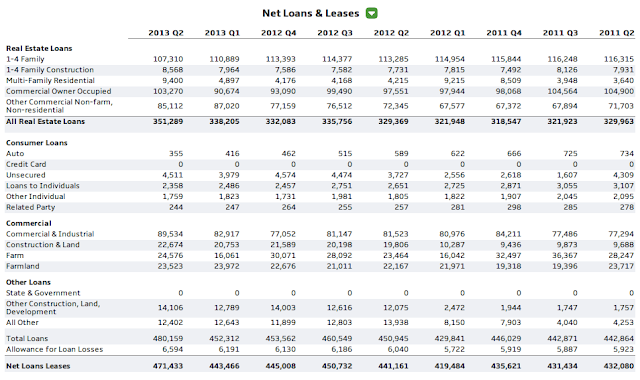The image size is (640, 380).
Task: Select the 2011 Q2 column header
Action: coord(616,33)
